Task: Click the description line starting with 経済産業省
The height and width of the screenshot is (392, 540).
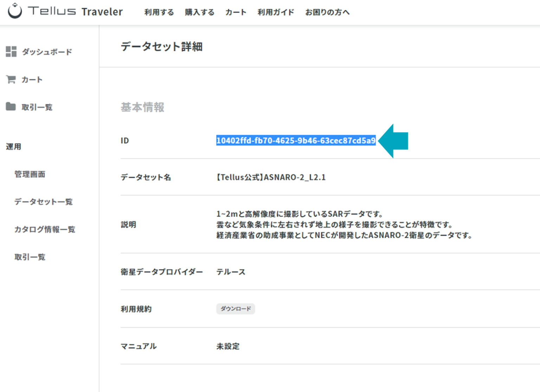Action: point(344,235)
